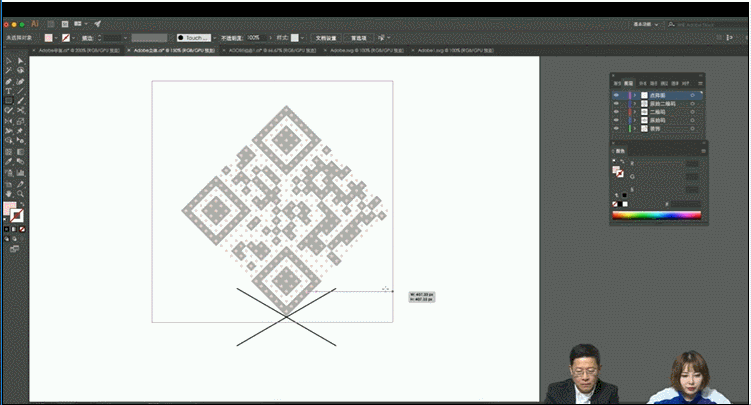Click the 首选项 button
The image size is (751, 405).
359,38
